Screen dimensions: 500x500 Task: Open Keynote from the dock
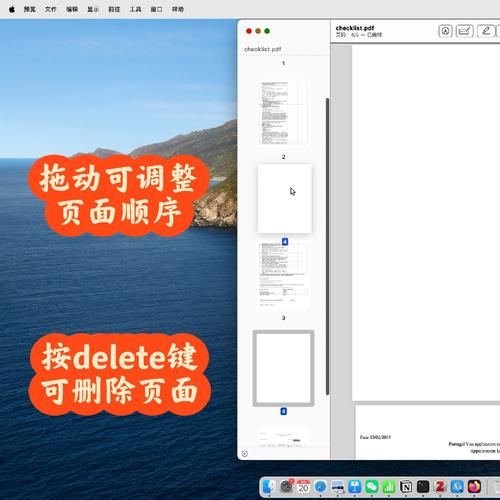(x=355, y=487)
